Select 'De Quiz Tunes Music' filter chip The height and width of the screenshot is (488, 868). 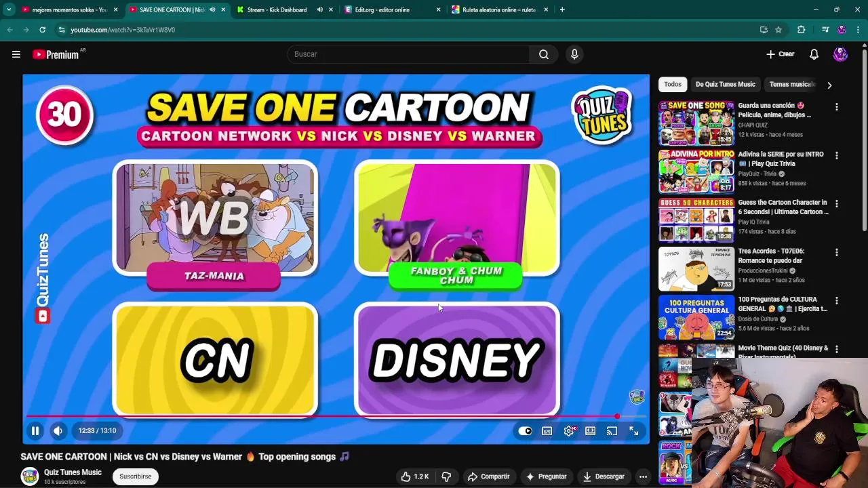point(725,84)
